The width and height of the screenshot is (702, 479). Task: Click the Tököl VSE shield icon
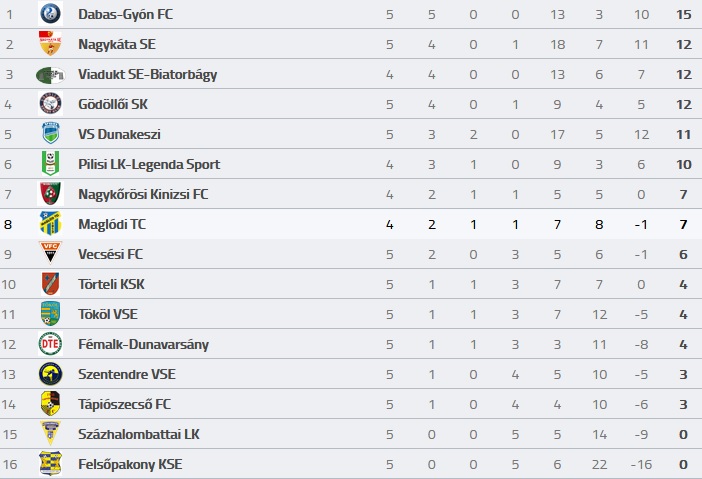50,313
